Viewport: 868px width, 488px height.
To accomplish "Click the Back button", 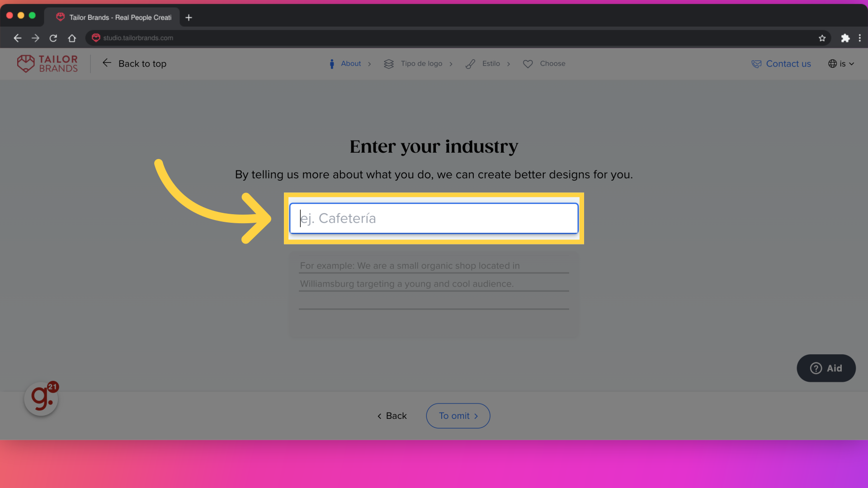I will pos(392,416).
